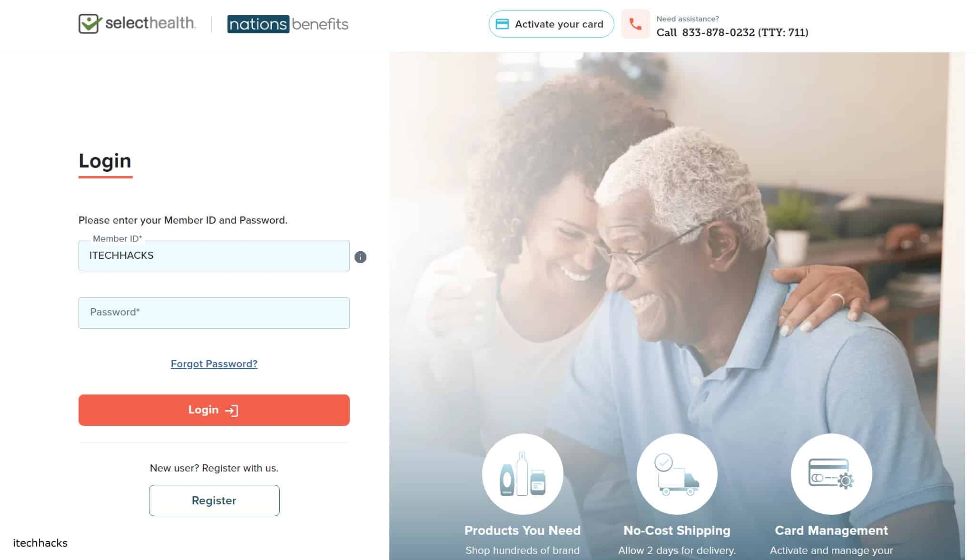Image resolution: width=977 pixels, height=560 pixels.
Task: Click the Forgot Password? link
Action: pos(214,363)
